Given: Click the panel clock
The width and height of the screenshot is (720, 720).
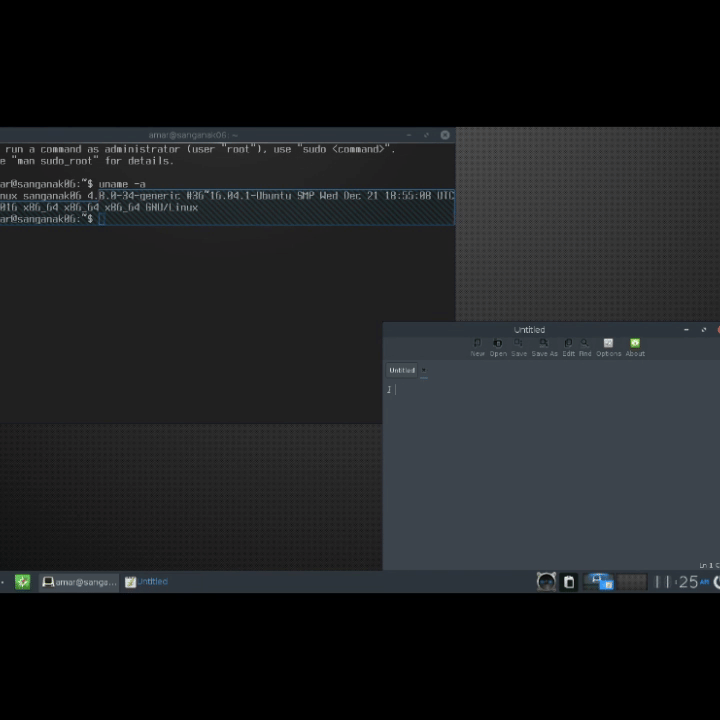Looking at the screenshot, I should [682, 582].
